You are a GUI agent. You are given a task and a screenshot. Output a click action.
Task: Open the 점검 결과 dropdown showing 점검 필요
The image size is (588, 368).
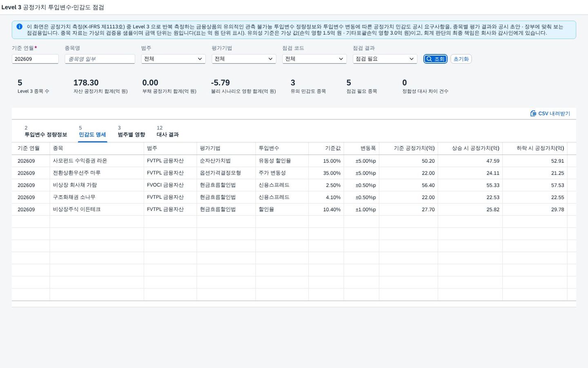(385, 59)
